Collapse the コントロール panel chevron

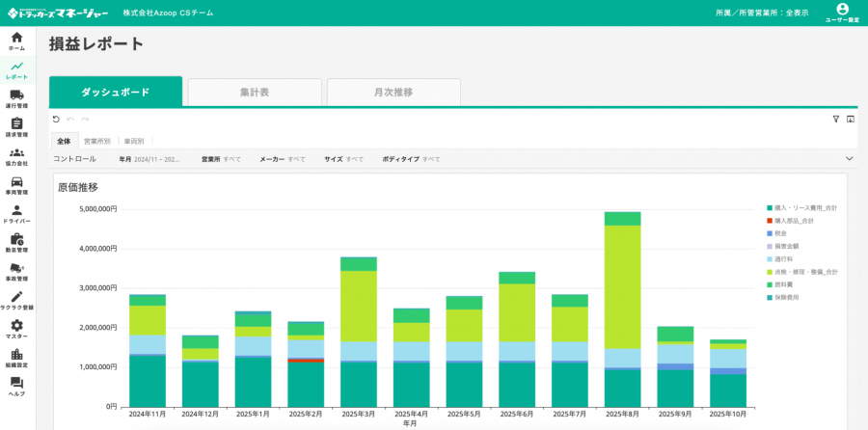pos(850,159)
